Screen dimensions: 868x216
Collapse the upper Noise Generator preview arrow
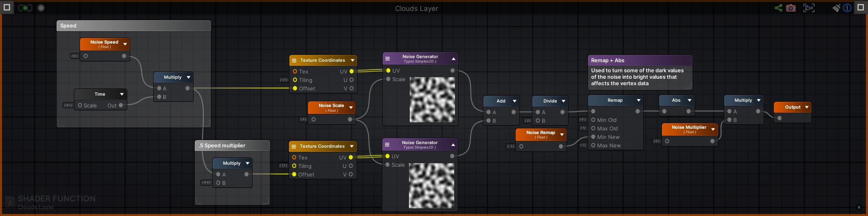(453, 59)
